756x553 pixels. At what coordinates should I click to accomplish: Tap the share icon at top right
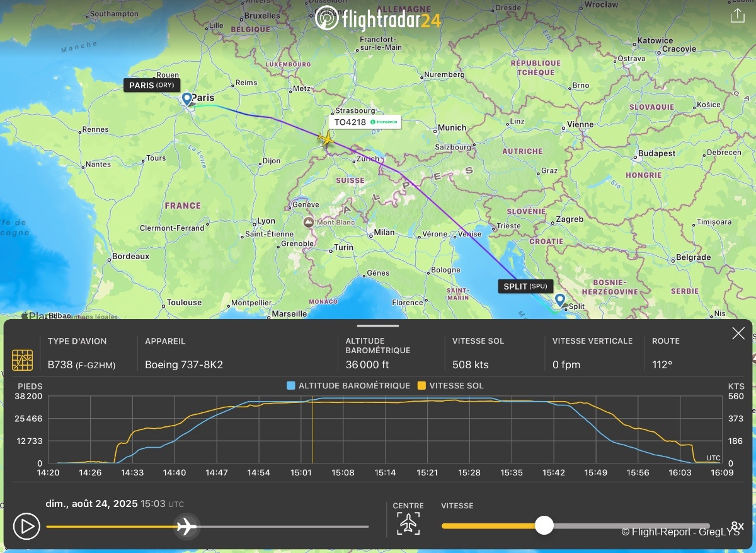(737, 16)
